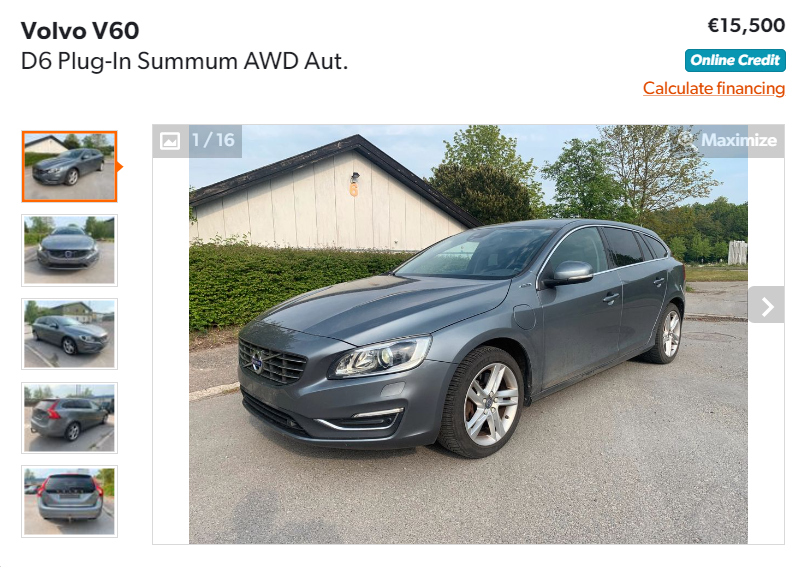Click the 1 / 16 photo counter
Screen dimensions: 805x567
[x=213, y=140]
